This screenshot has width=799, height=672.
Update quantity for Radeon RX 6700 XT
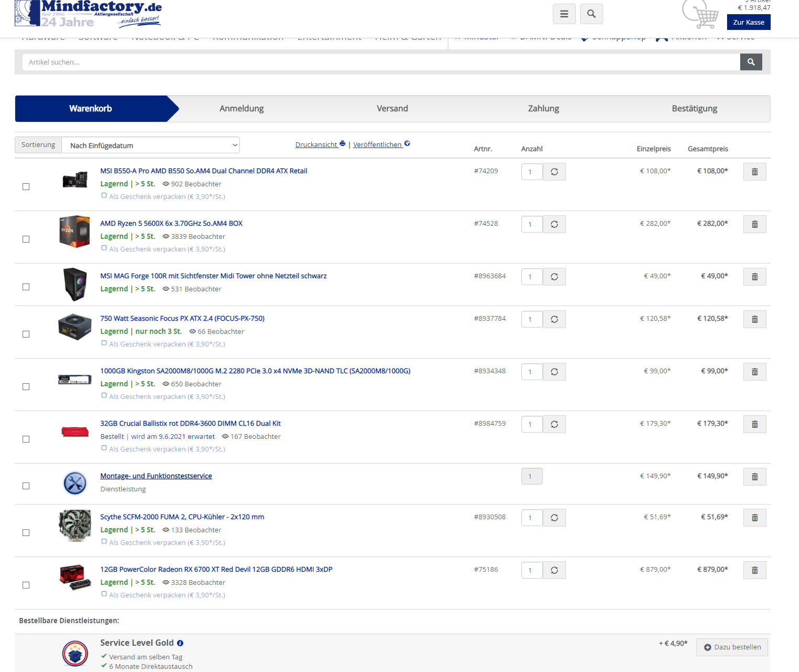tap(554, 570)
